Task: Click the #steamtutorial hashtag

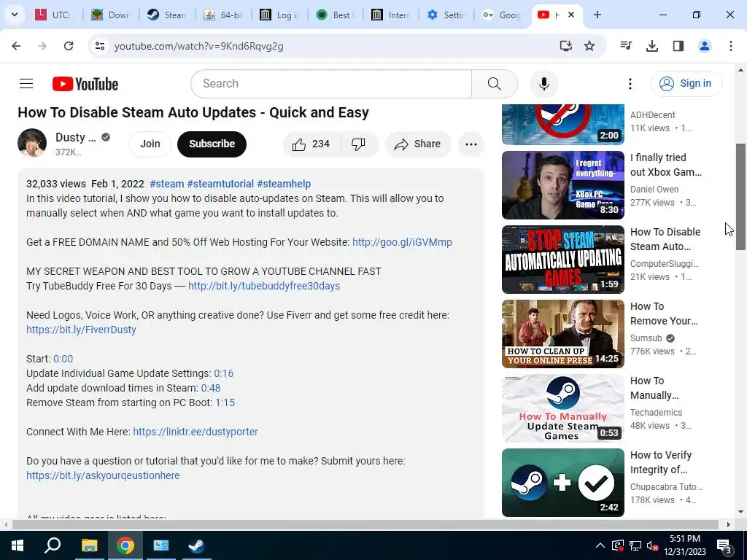Action: [x=220, y=184]
